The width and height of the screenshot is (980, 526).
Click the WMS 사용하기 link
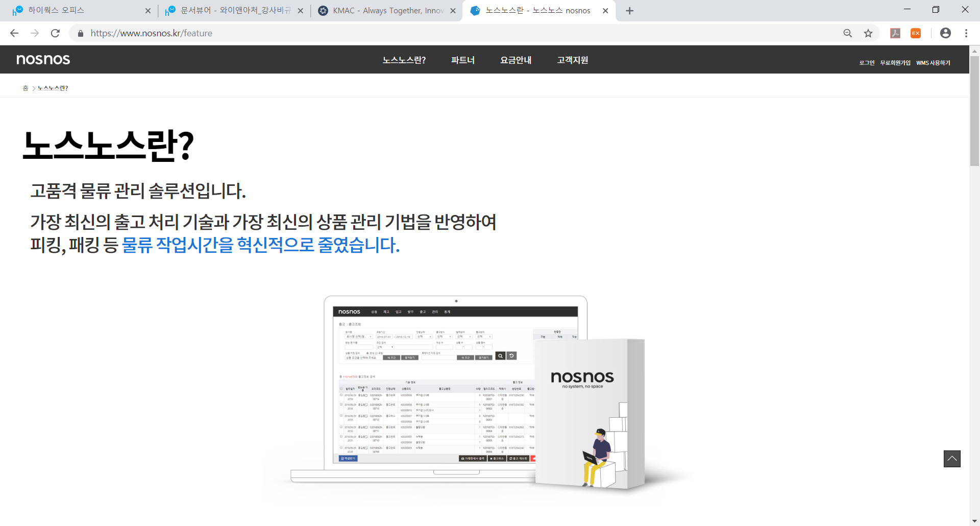pos(933,63)
